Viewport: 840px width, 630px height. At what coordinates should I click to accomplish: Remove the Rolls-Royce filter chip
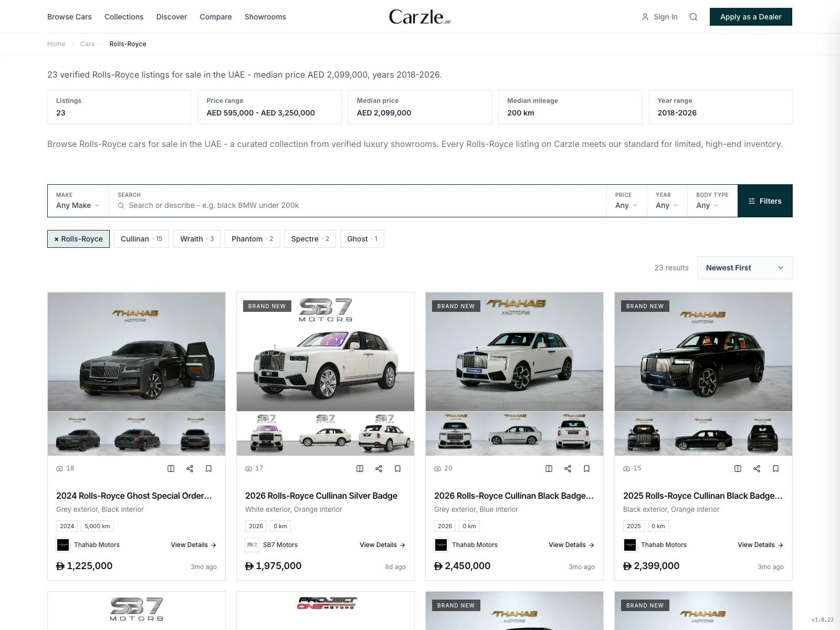[78, 239]
